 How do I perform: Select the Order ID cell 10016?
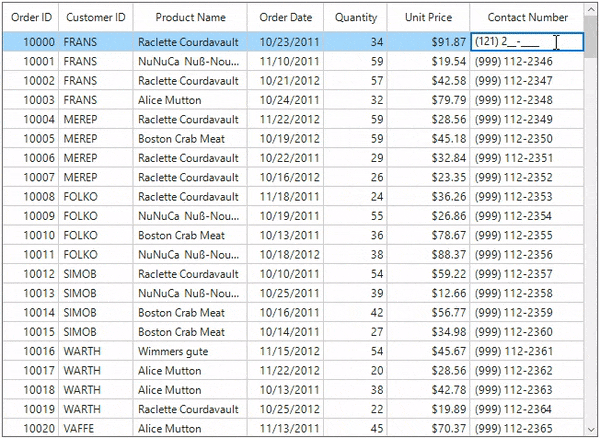31,351
